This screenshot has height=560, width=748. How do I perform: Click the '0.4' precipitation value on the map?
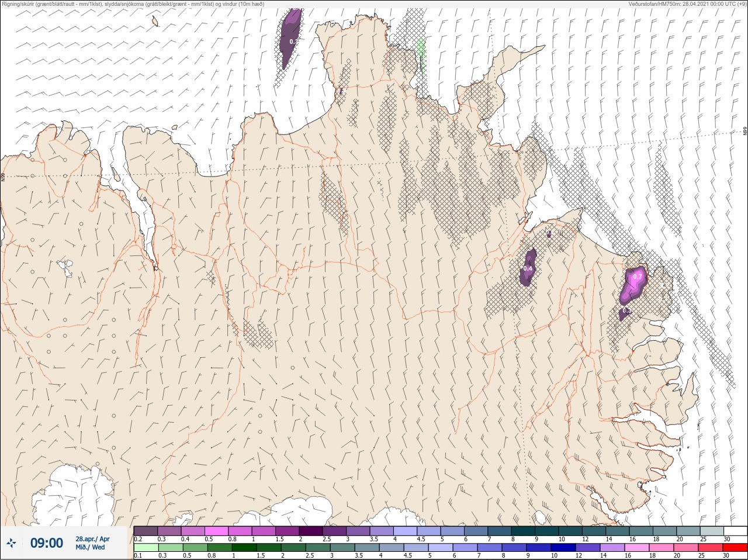528,269
